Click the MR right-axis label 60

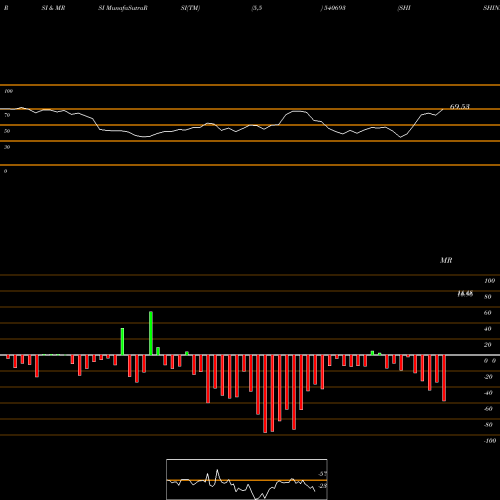click(x=488, y=313)
